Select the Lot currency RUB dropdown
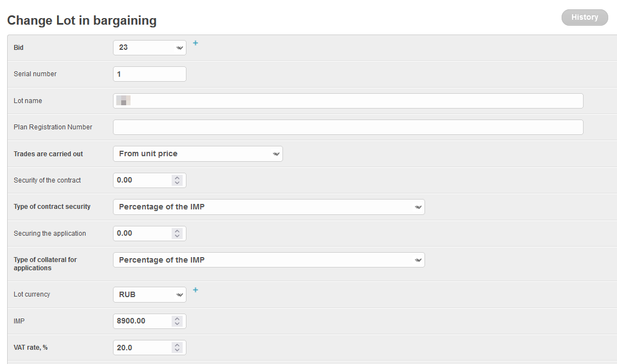The image size is (617, 364). pos(149,295)
